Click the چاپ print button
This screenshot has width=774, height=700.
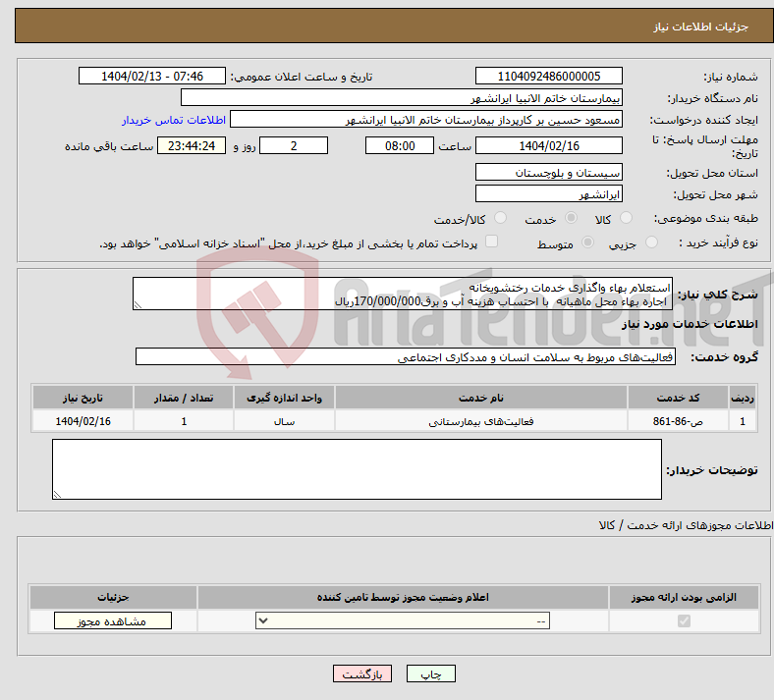point(431,673)
